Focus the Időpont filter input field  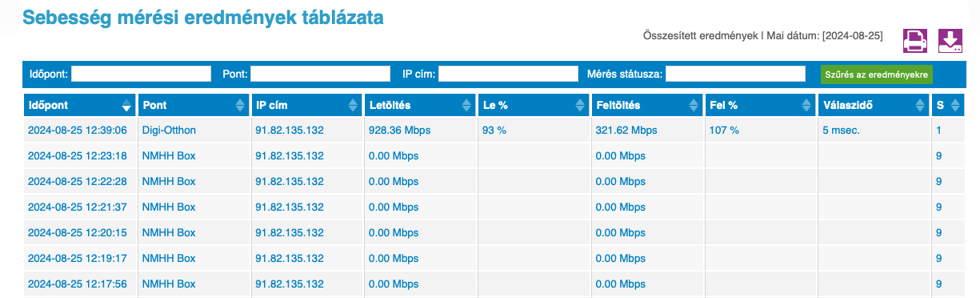141,74
